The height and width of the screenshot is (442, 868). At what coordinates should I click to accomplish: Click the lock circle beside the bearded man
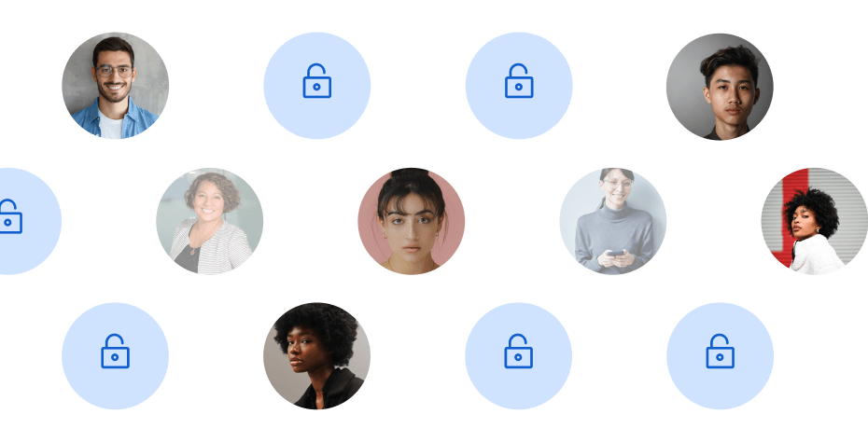tap(316, 86)
